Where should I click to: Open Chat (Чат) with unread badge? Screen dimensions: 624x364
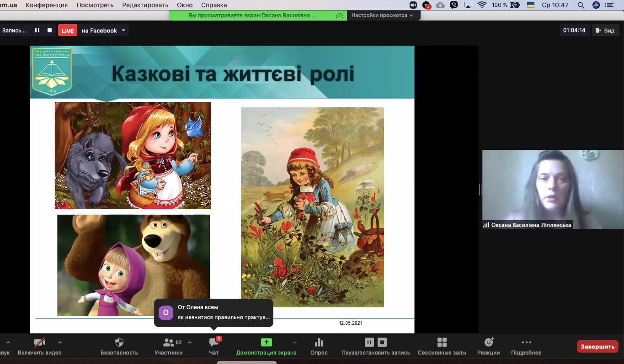click(x=213, y=343)
